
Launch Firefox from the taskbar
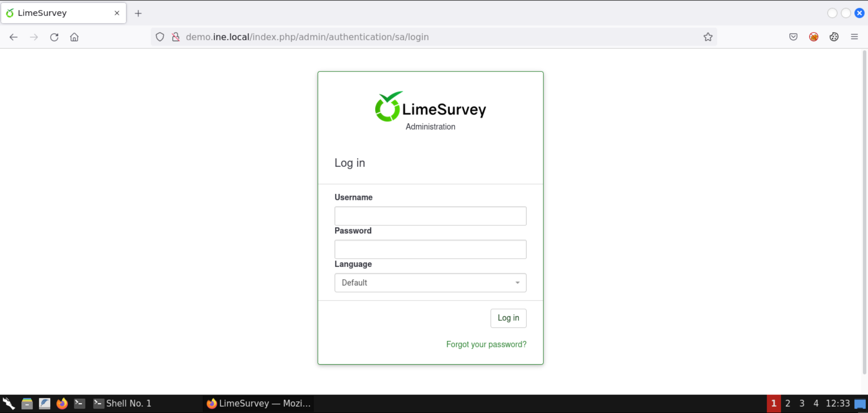pos(62,404)
